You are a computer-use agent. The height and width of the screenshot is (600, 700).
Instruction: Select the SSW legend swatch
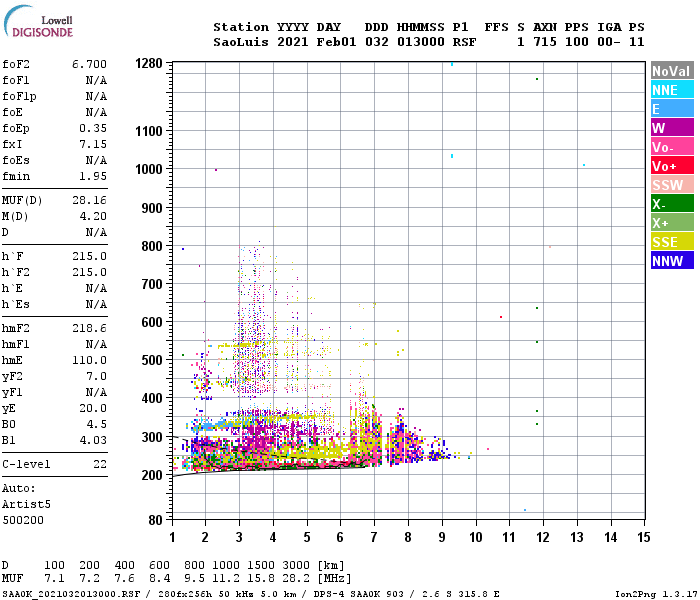[672, 185]
